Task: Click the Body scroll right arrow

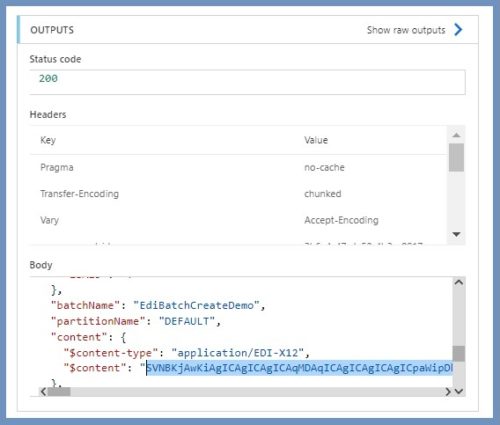Action: pos(448,391)
